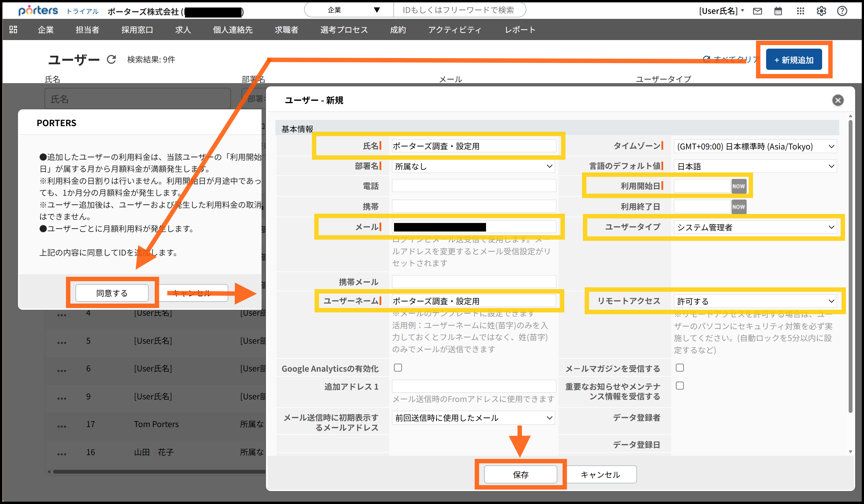Screen dimensions: 864x504
Task: Select Tom Porters row name
Action: click(x=156, y=424)
